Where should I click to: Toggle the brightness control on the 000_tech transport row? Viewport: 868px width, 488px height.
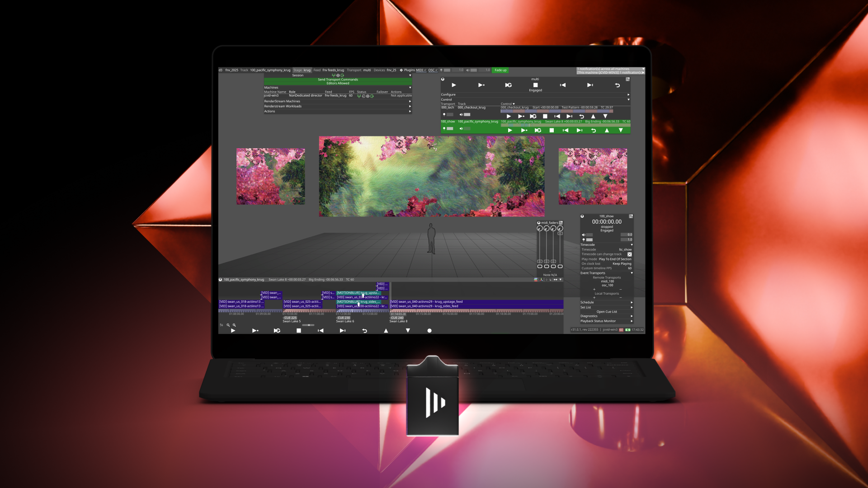click(444, 114)
